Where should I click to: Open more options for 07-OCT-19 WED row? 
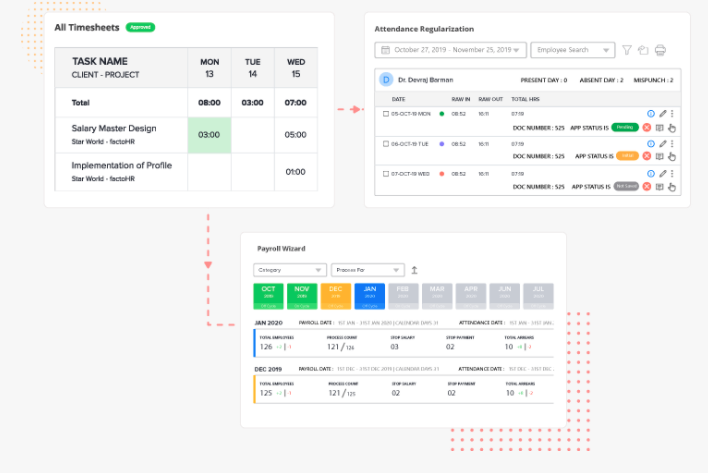tap(672, 174)
